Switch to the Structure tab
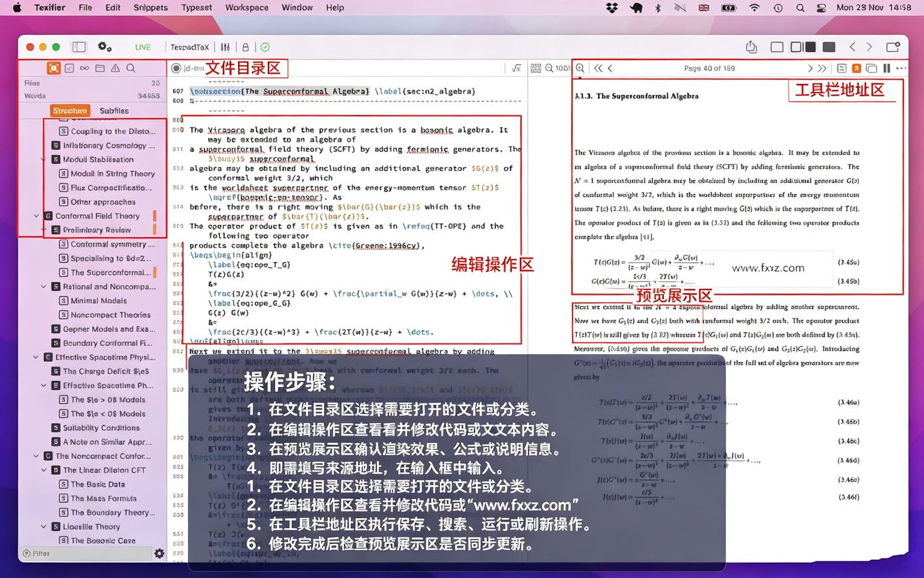Screen dimensions: 924x578 click(70, 110)
